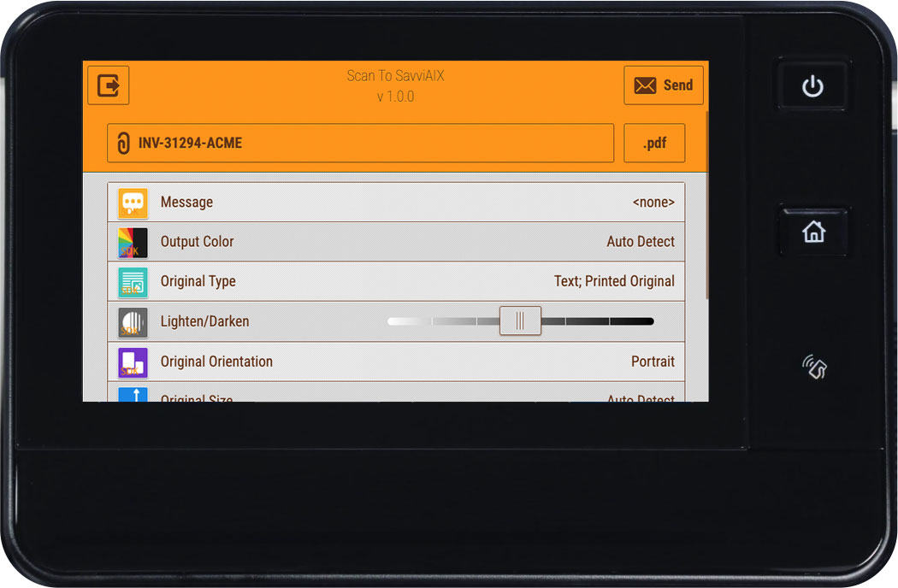Change the Text; Printed Original setting
This screenshot has height=588, width=898.
coord(614,281)
